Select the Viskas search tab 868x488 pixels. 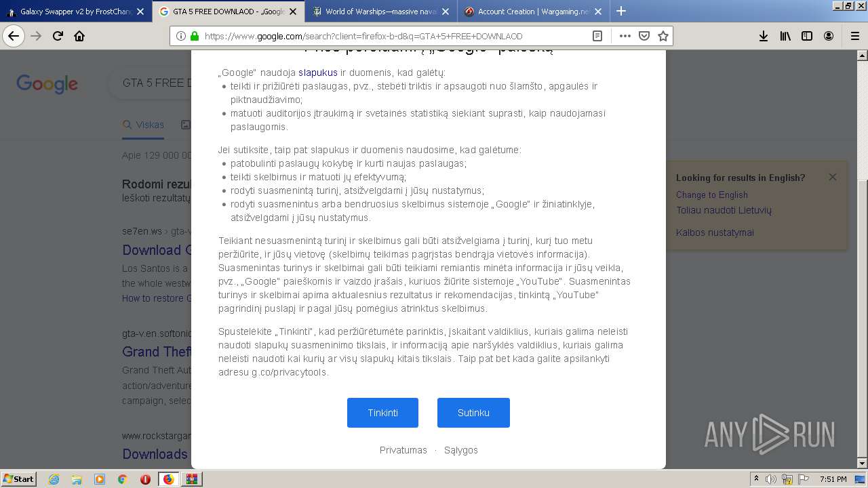[143, 125]
